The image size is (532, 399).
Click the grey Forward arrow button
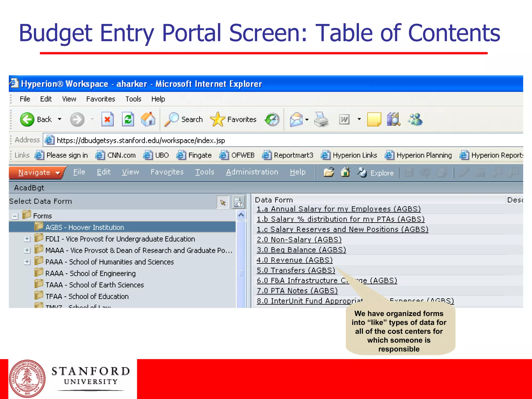coord(77,119)
